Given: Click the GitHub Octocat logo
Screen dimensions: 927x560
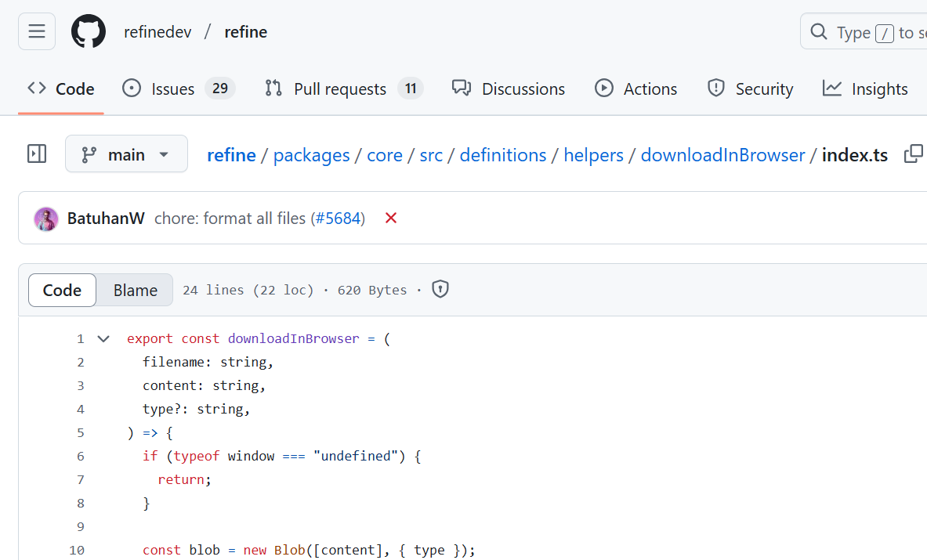Looking at the screenshot, I should [89, 31].
